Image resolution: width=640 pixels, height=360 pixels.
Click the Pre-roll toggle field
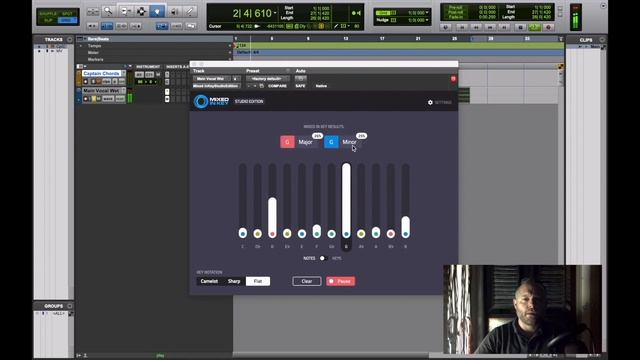(455, 8)
